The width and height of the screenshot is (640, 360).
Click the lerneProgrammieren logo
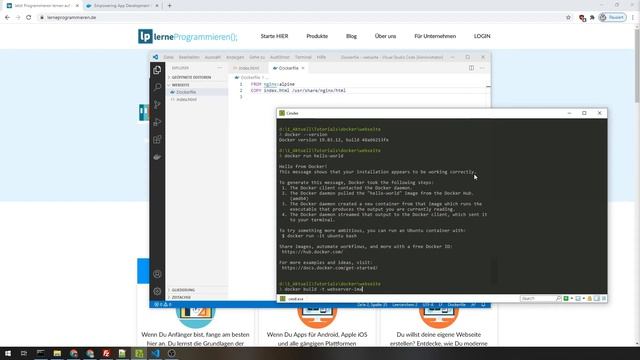(x=188, y=36)
